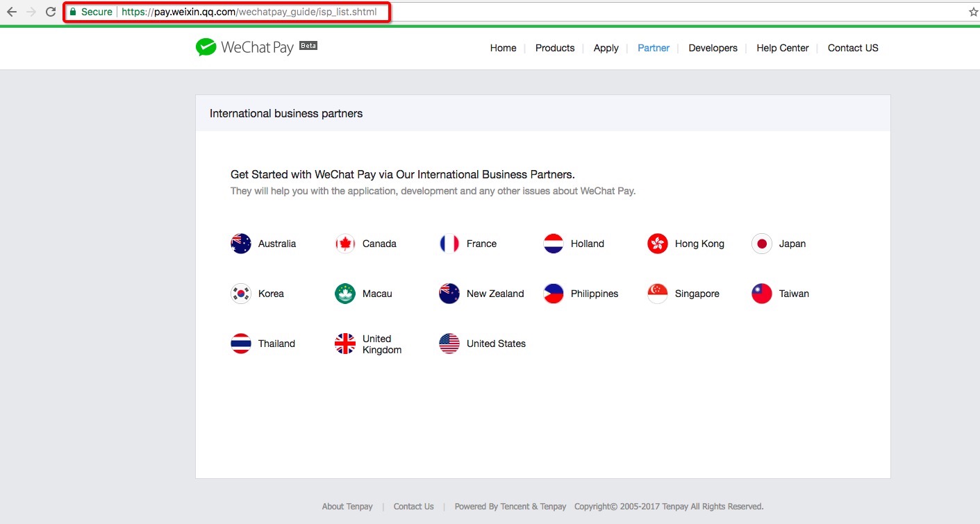This screenshot has width=980, height=524.
Task: Click the Philippines flag icon
Action: click(x=554, y=294)
